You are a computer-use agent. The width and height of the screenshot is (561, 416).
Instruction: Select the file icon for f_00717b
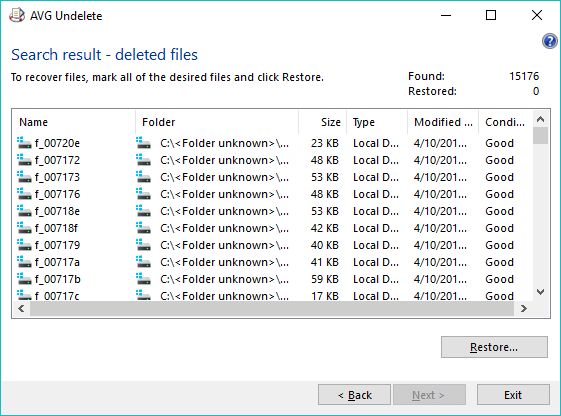pyautogui.click(x=24, y=279)
